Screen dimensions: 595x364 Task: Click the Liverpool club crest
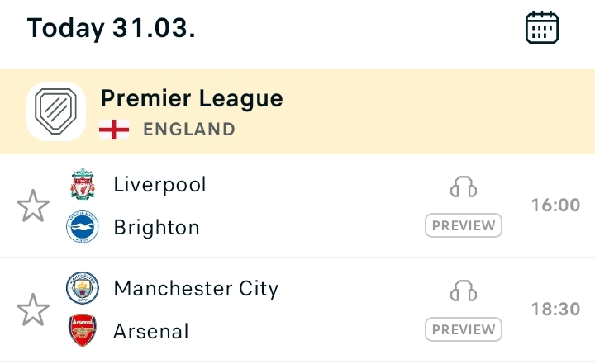(x=83, y=185)
